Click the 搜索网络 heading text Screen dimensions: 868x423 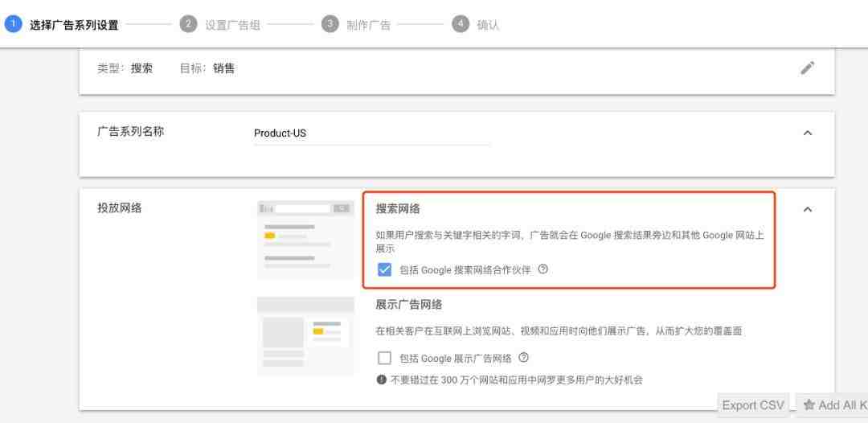398,209
